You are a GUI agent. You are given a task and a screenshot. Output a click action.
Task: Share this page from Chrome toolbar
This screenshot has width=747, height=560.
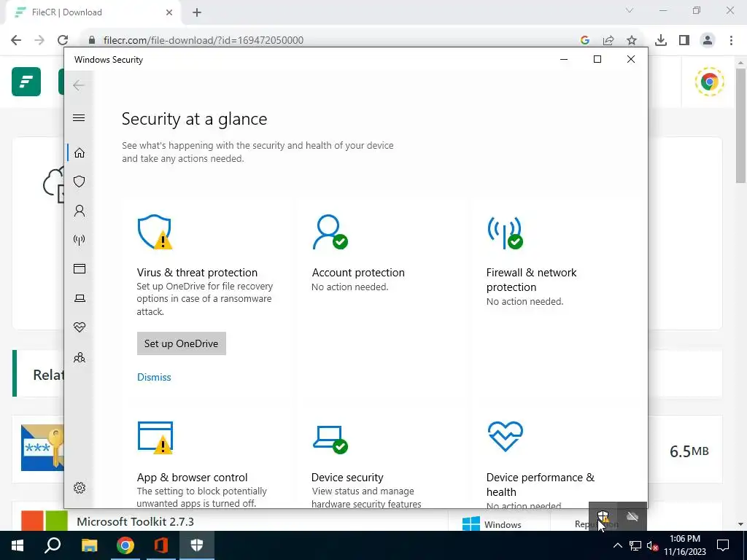(608, 41)
